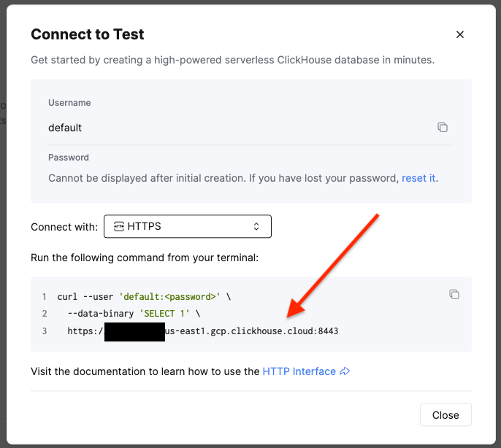This screenshot has width=501, height=448.
Task: Follow the reset it password link
Action: pyautogui.click(x=418, y=178)
